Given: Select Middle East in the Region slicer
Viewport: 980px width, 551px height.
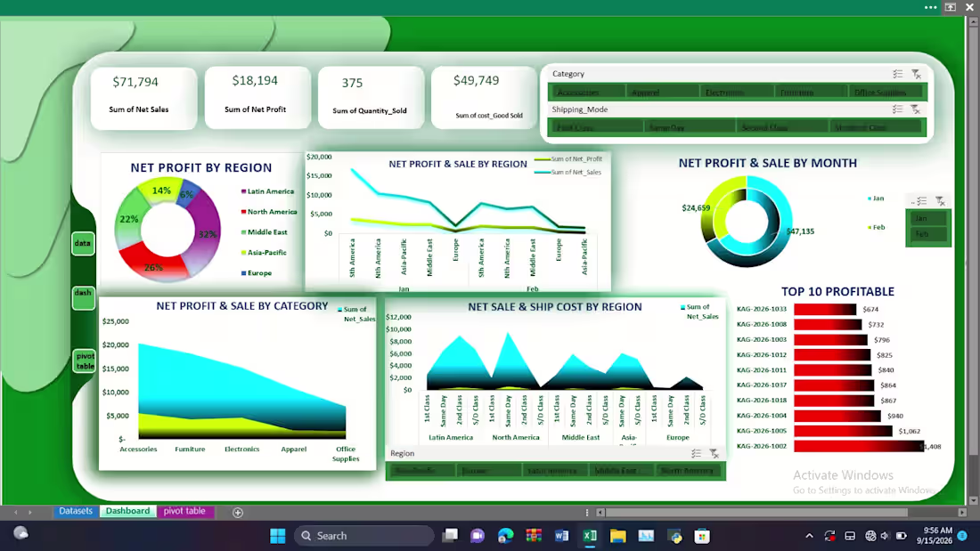Looking at the screenshot, I should [623, 471].
